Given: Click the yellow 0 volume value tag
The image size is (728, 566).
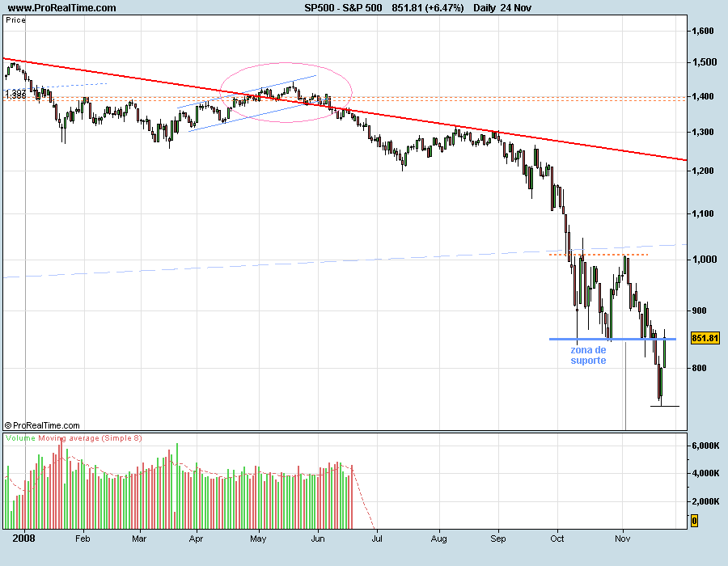Looking at the screenshot, I should coord(694,521).
